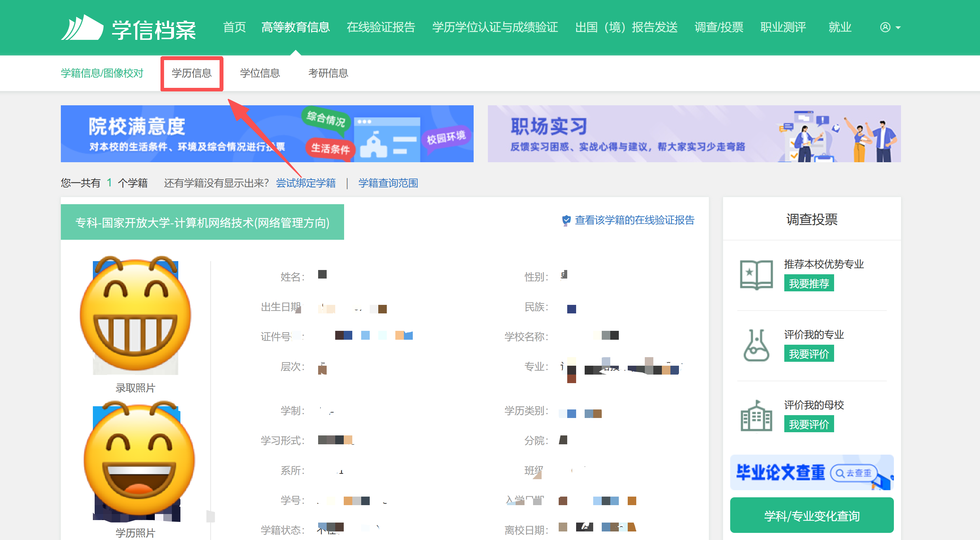Switch to the 学位信息 tab

[x=260, y=73]
